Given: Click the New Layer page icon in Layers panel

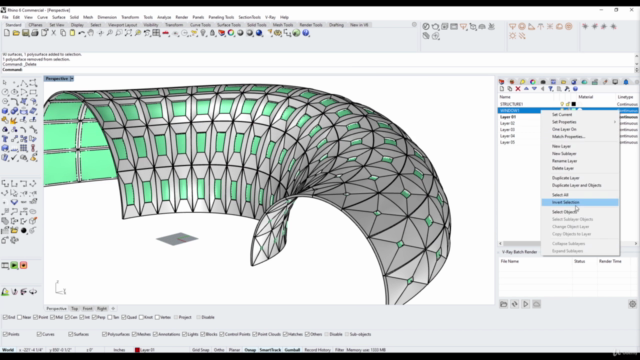Looking at the screenshot, I should click(502, 89).
